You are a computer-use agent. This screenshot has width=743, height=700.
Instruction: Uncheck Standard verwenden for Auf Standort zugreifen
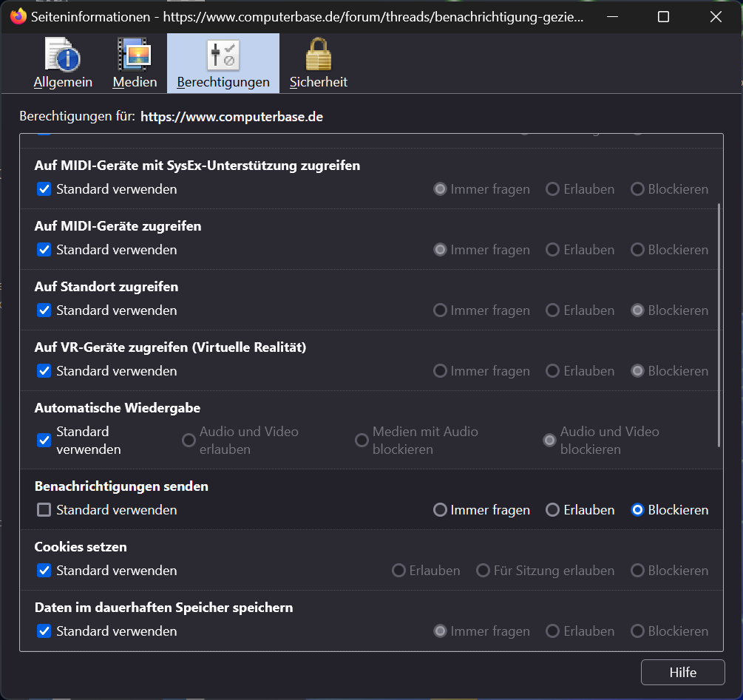tap(44, 310)
